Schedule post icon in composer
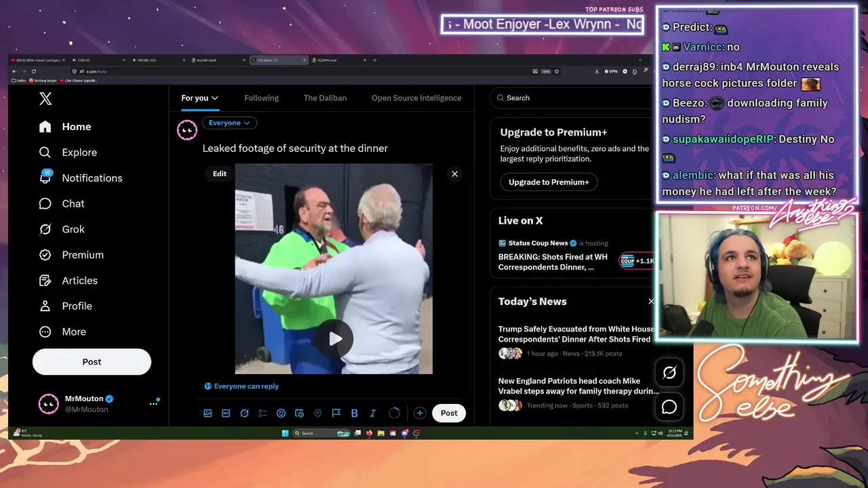Viewport: 868px width, 488px height. (x=299, y=413)
